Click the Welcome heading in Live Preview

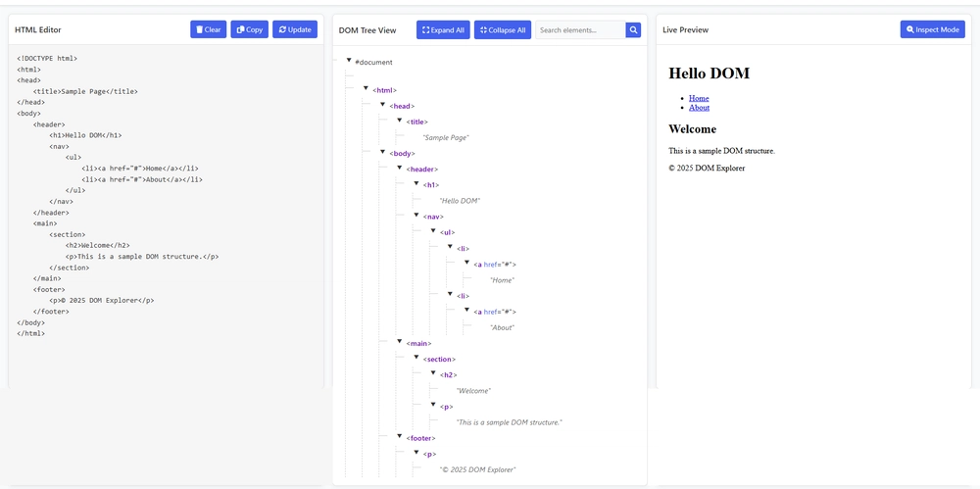pos(693,128)
